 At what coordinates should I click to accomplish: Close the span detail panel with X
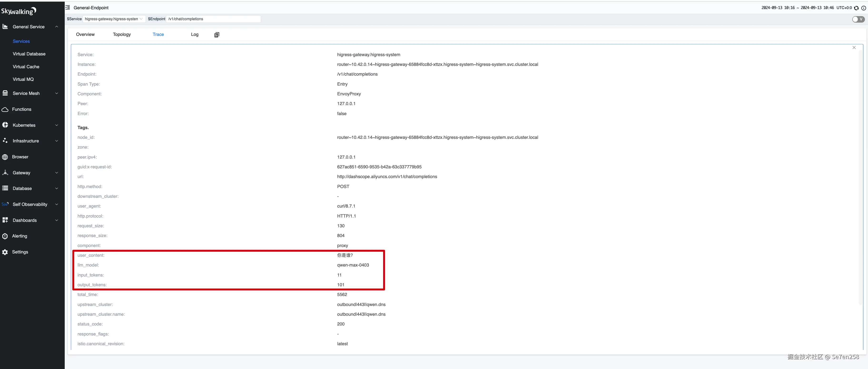tap(854, 48)
